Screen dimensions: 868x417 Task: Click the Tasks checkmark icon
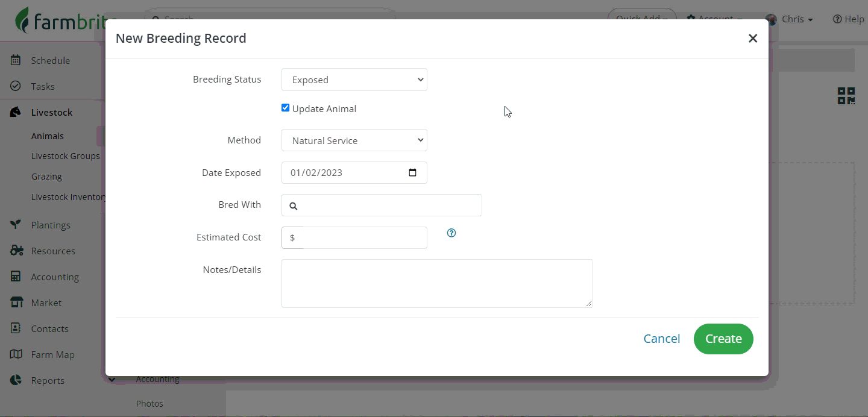[16, 86]
